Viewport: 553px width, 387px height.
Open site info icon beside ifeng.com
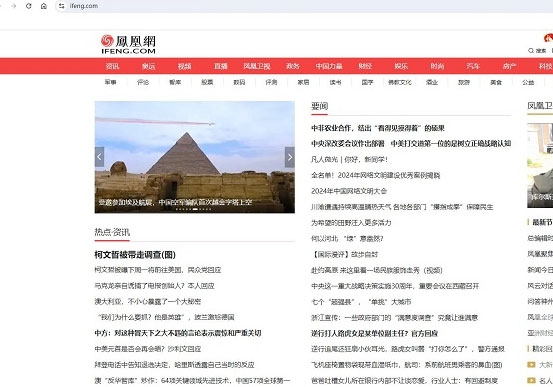[x=61, y=6]
